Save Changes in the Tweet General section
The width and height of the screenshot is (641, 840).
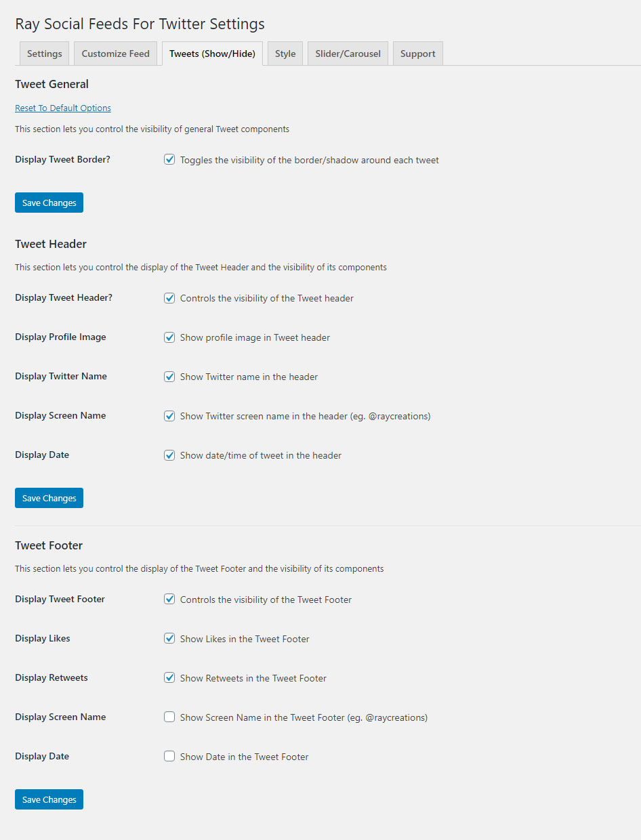click(x=49, y=203)
